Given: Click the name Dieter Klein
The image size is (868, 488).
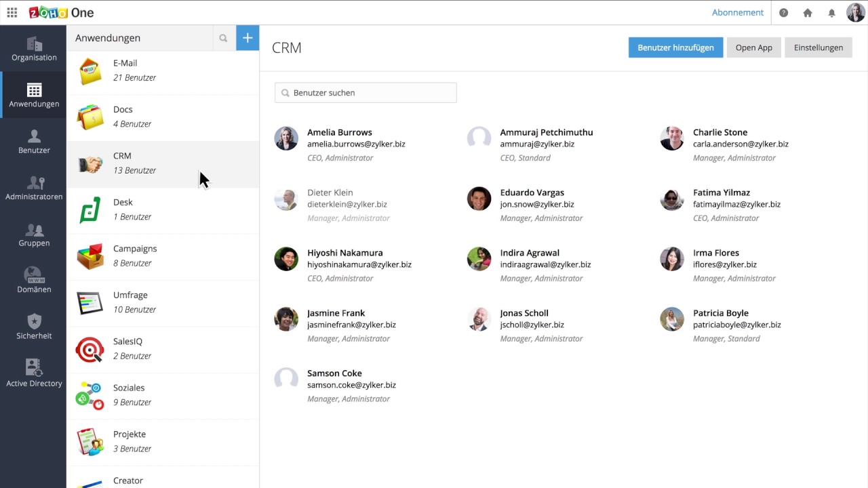Looking at the screenshot, I should (330, 192).
